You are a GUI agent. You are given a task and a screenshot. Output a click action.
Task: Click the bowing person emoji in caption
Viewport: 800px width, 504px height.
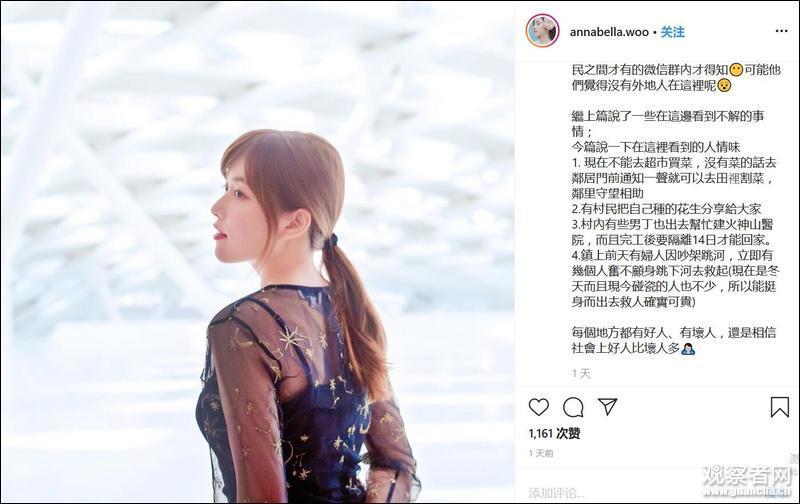(x=688, y=348)
